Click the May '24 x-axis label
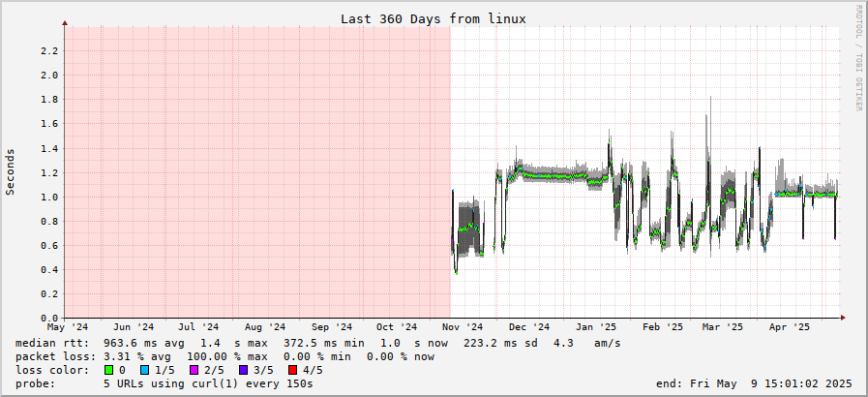Screen dimensions: 868x397 pyautogui.click(x=68, y=327)
